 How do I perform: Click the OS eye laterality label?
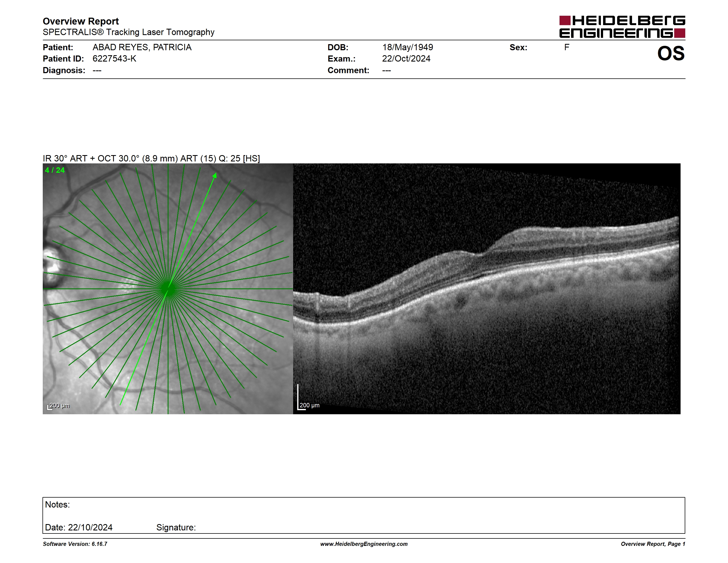click(x=671, y=53)
